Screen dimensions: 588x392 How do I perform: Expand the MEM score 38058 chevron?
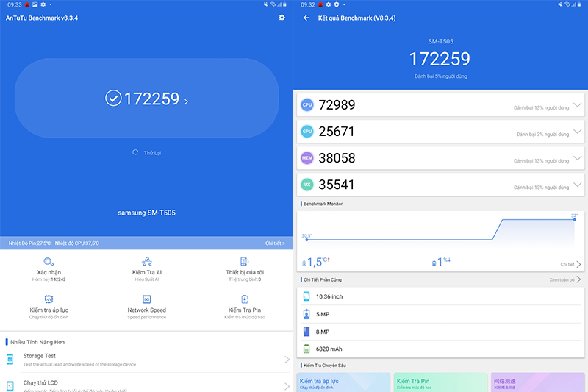point(578,158)
